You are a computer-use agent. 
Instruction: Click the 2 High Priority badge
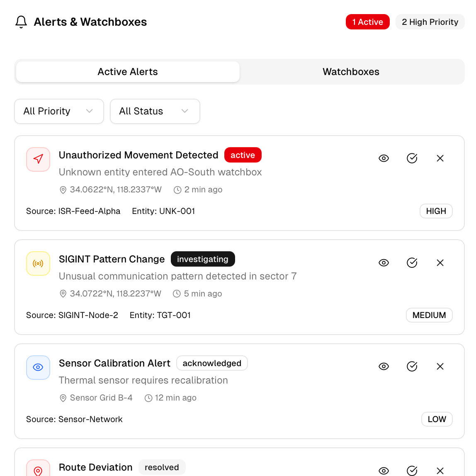coord(430,22)
